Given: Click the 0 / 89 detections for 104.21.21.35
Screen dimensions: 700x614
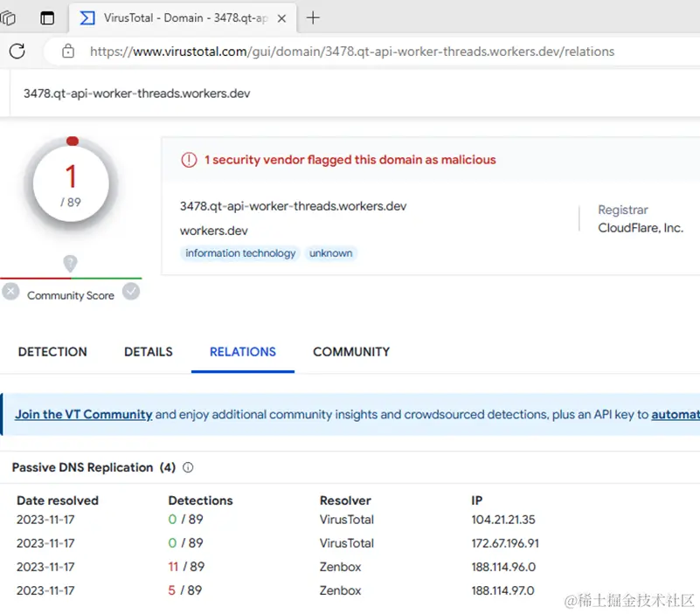Looking at the screenshot, I should point(185,520).
